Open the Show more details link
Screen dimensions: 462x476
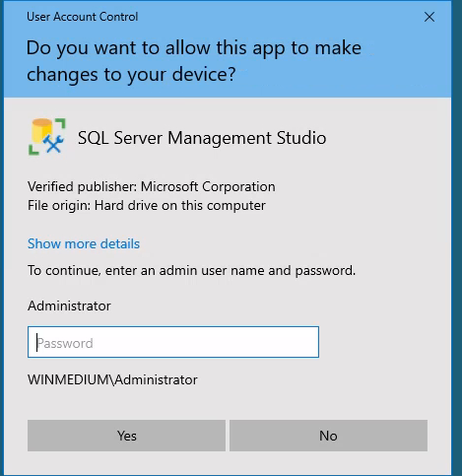[84, 243]
